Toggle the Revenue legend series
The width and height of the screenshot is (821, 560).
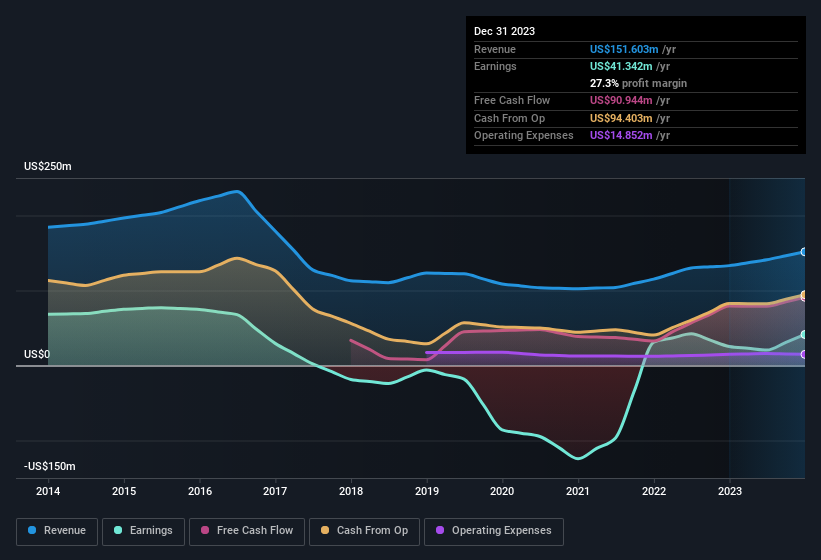tap(57, 530)
